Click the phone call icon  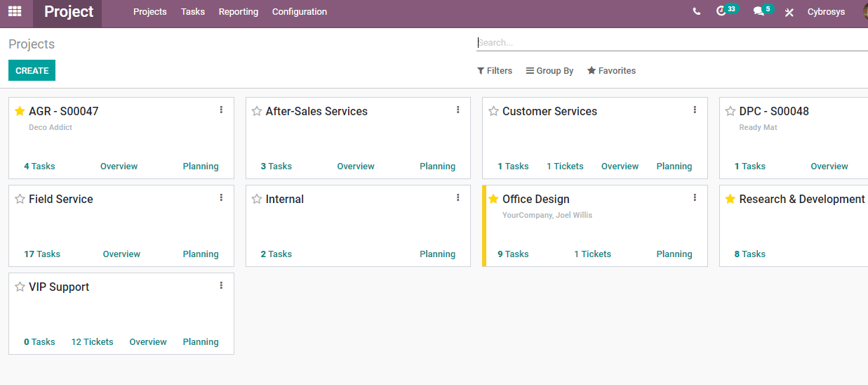click(x=696, y=12)
